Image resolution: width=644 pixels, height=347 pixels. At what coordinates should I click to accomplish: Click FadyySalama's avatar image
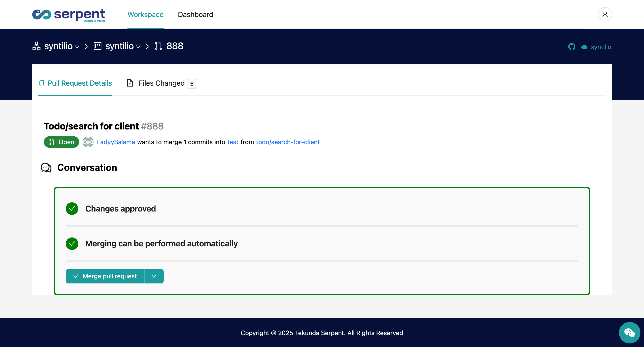[x=88, y=142]
